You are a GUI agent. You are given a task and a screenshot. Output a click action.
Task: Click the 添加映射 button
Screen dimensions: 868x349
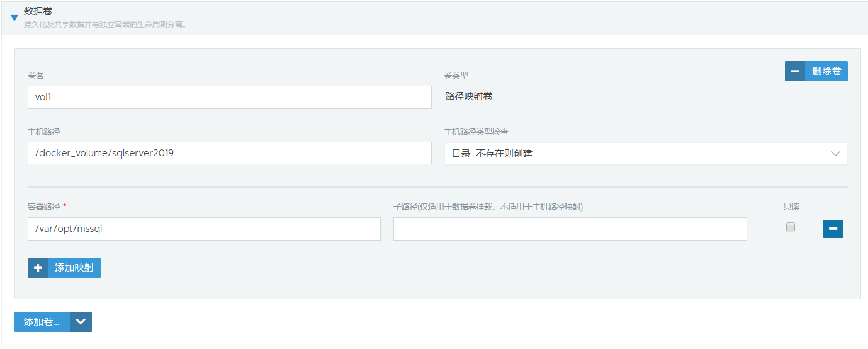64,268
